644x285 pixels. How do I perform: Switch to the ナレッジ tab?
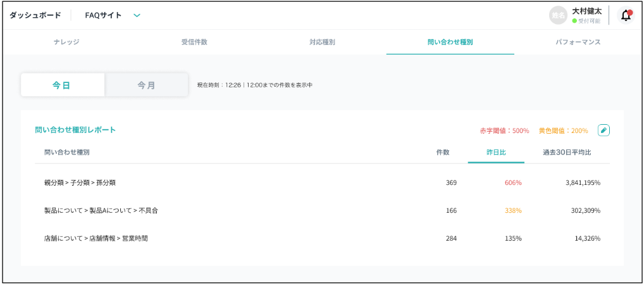pos(66,42)
